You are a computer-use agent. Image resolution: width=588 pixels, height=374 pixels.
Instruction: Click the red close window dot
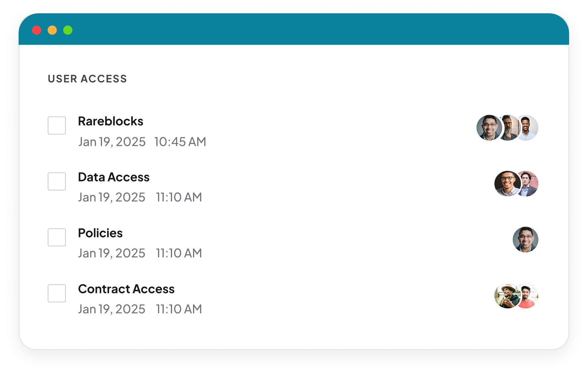(x=36, y=30)
